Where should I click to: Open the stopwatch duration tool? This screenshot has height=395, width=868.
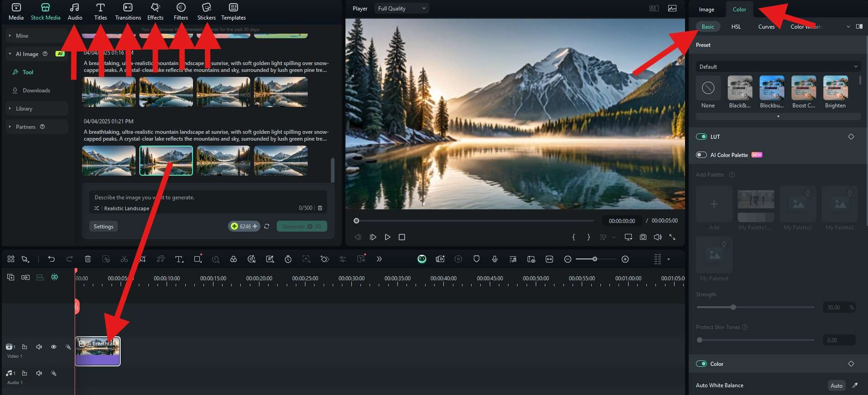pyautogui.click(x=288, y=259)
